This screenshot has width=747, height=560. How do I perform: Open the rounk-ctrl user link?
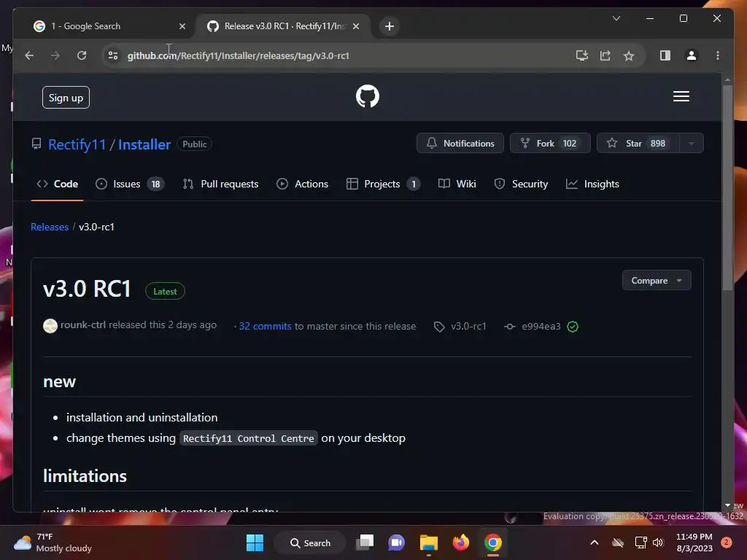pos(83,324)
